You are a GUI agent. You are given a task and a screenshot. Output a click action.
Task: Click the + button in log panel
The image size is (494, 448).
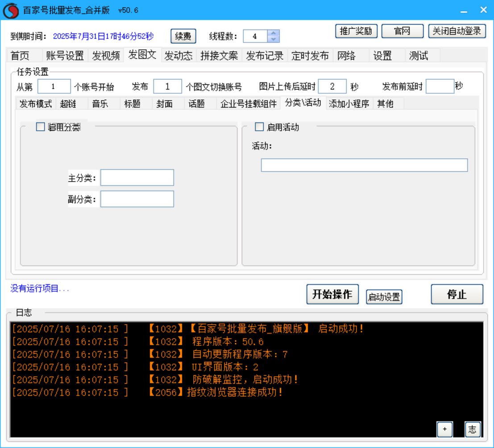(x=444, y=429)
